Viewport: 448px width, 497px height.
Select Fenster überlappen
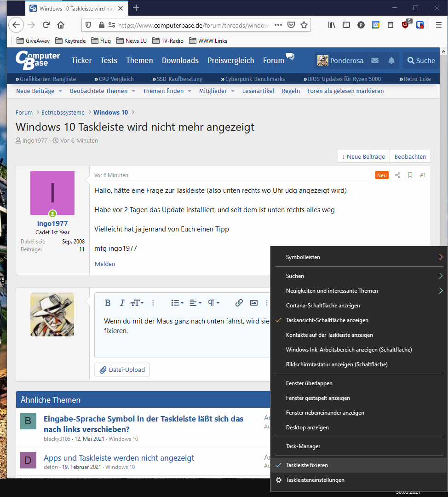pos(359,383)
